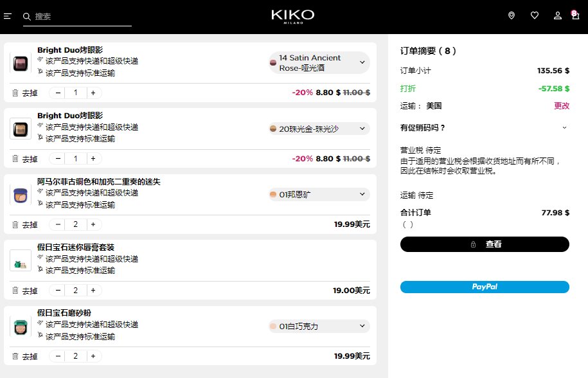Click the 订单摘要 (8) heading
Image resolution: width=588 pixels, height=378 pixels.
pyautogui.click(x=428, y=51)
